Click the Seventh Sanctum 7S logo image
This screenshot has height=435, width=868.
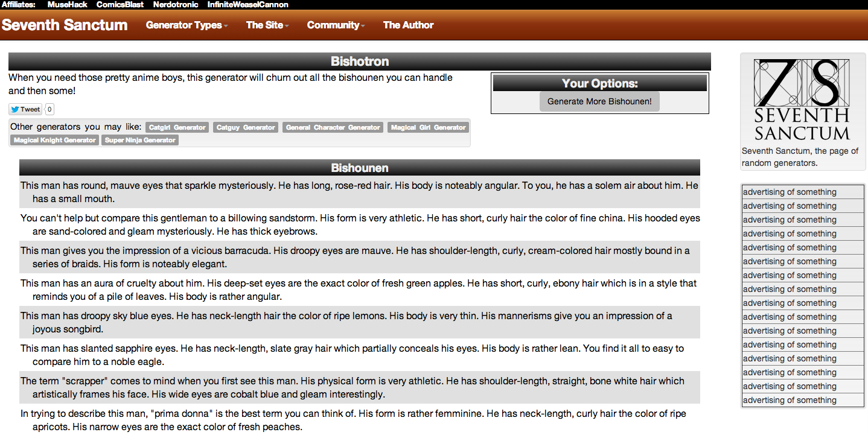[802, 100]
